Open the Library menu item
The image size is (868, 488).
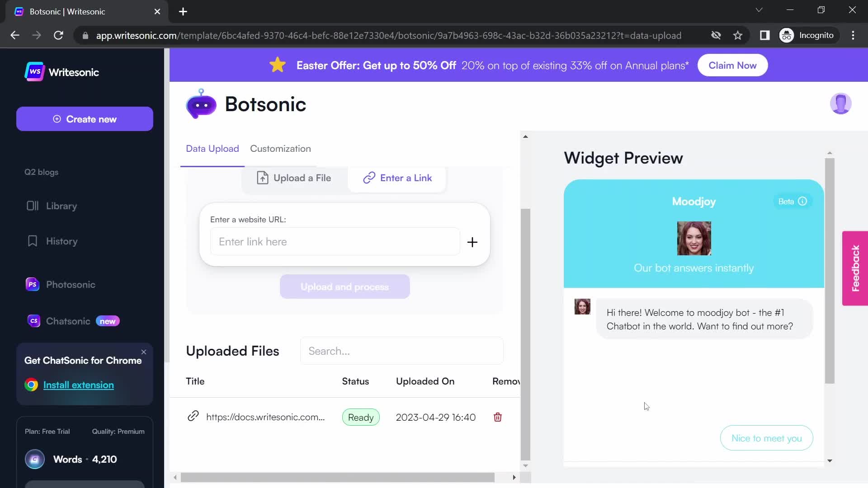pos(61,206)
